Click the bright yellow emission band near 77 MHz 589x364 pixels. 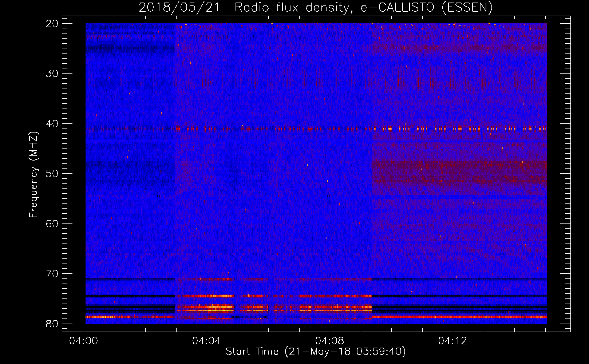click(x=274, y=308)
